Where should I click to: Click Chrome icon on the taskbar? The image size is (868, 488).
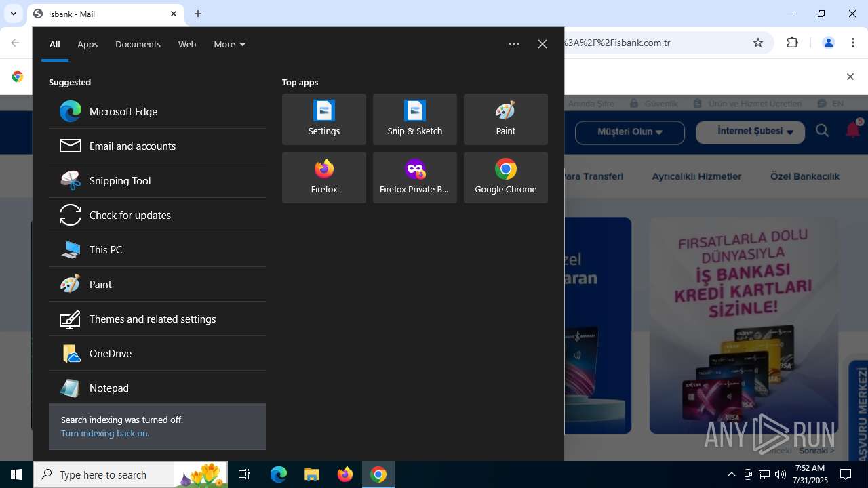click(378, 474)
